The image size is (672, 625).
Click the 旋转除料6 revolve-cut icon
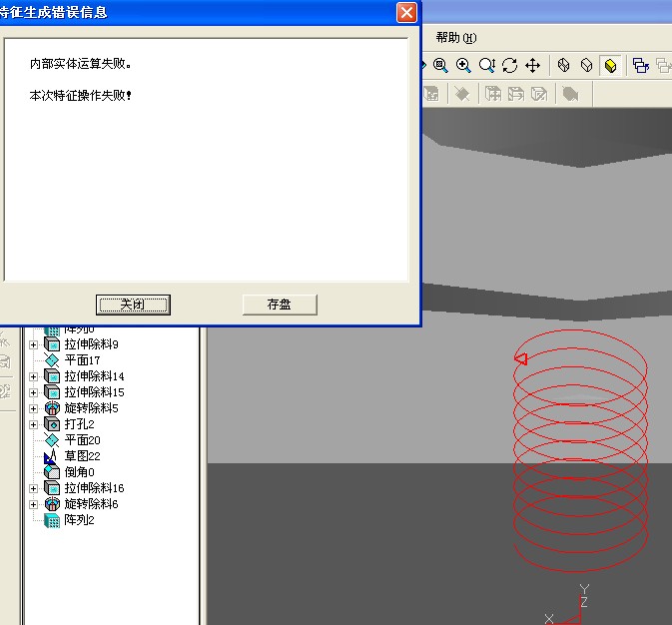pos(52,504)
